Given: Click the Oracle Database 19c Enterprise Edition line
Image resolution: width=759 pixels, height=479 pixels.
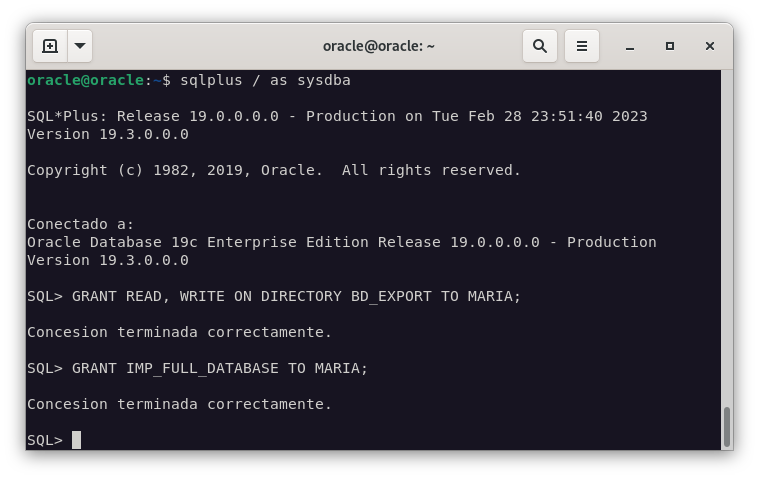Looking at the screenshot, I should coord(341,242).
